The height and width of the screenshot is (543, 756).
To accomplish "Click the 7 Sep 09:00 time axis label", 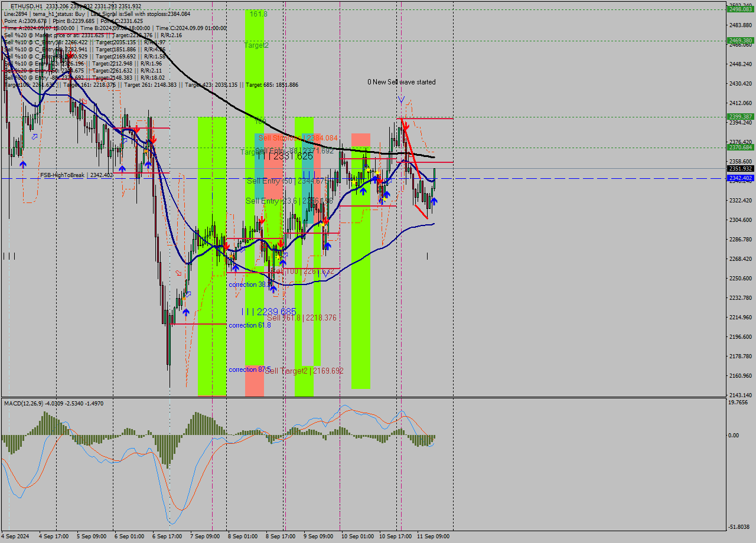I will pyautogui.click(x=205, y=537).
